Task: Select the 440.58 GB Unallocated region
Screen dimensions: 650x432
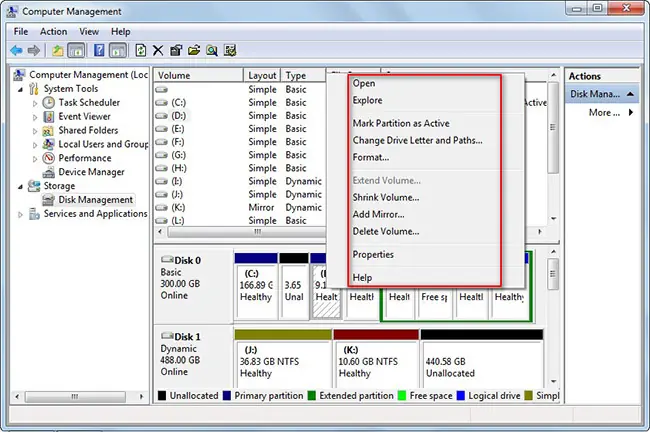Action: coord(482,359)
